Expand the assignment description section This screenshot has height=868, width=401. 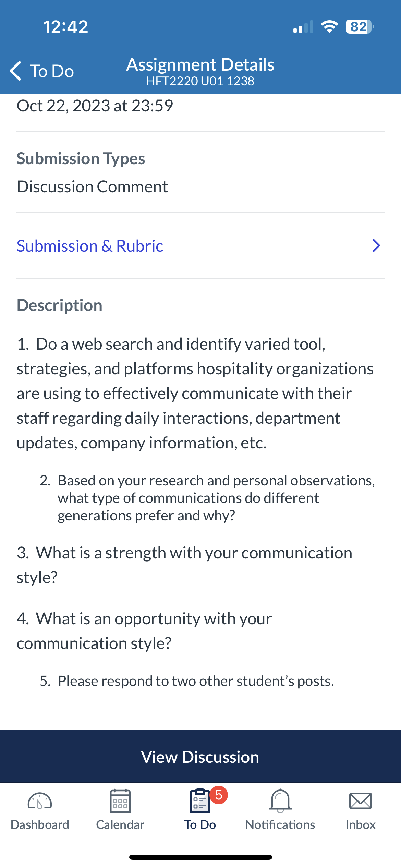[60, 304]
